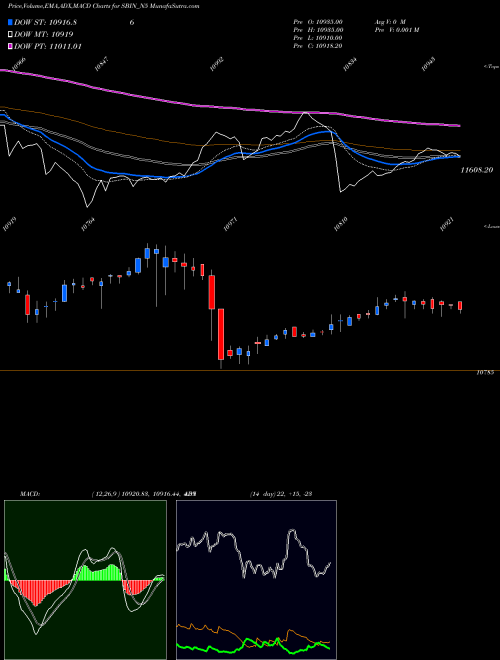Click the 'Pre V: 0.001 M' volume text
Viewport: 500px width, 660px height.
coord(397,30)
